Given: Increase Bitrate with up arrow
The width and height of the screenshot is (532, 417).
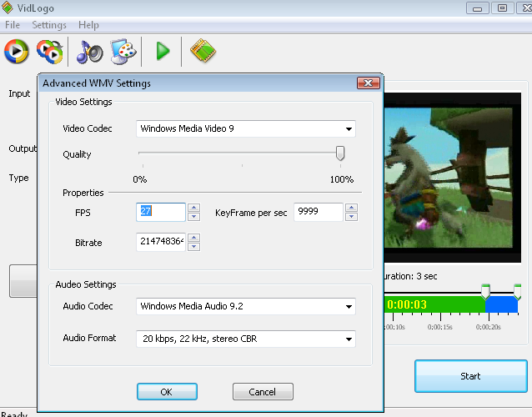Looking at the screenshot, I should (193, 238).
